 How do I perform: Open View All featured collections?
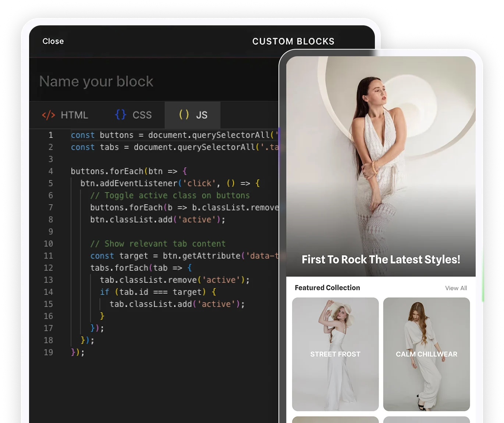point(456,288)
